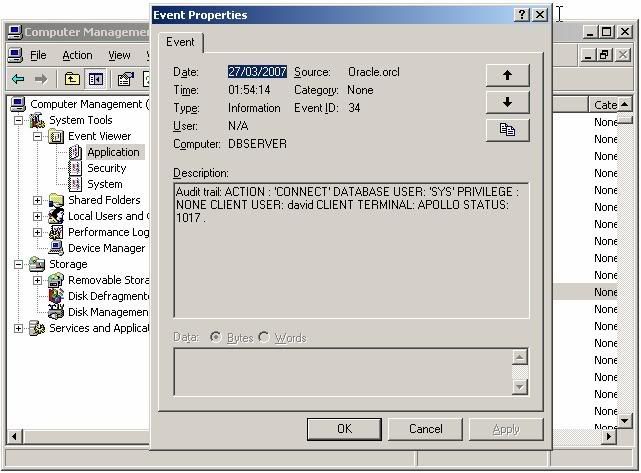Expand the Shared Folders node
Viewport: 641px width, 473px height.
click(x=38, y=200)
